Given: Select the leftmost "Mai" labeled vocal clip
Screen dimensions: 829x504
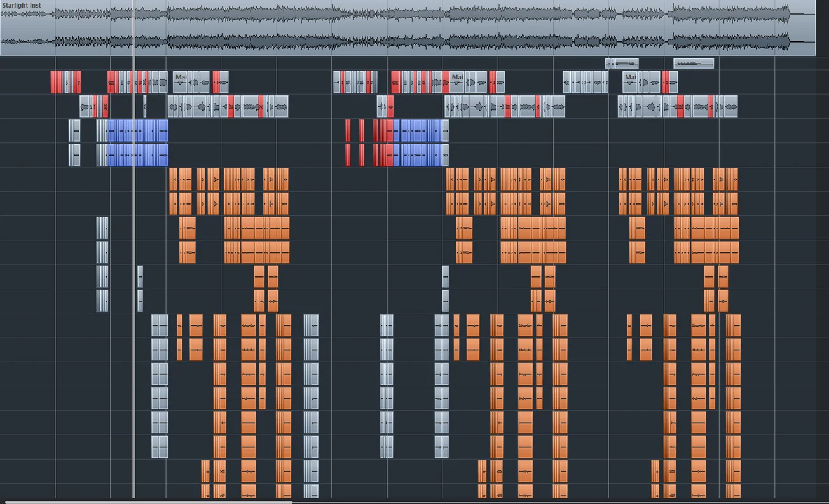Looking at the screenshot, I should [181, 82].
